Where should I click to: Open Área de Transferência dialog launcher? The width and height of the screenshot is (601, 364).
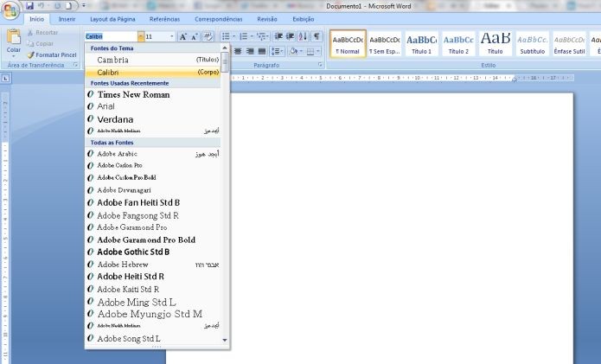tap(75, 65)
